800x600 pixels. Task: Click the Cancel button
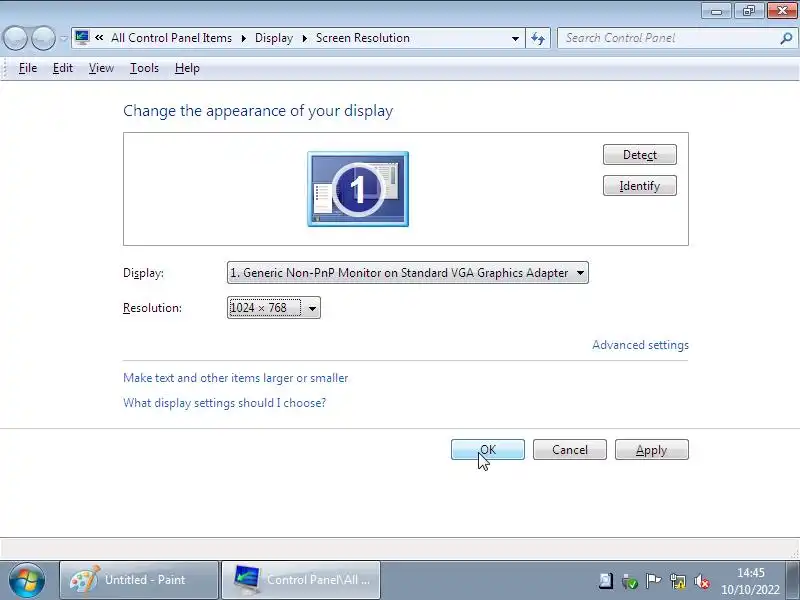pos(570,449)
